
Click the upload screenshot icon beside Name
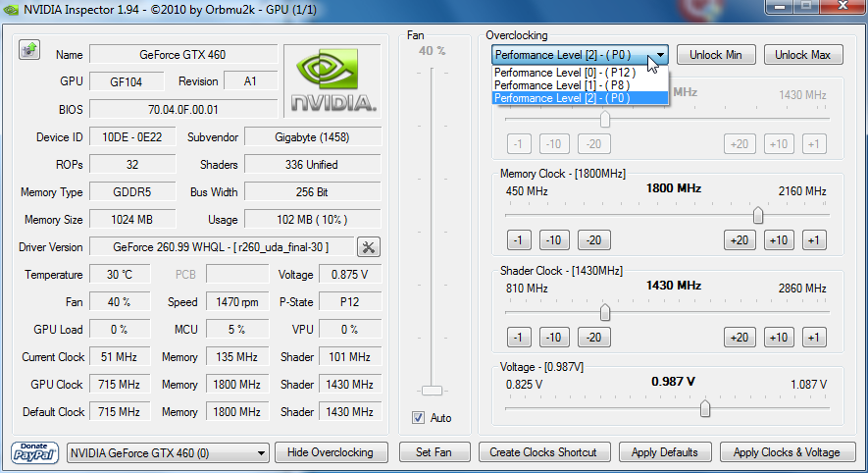click(28, 49)
